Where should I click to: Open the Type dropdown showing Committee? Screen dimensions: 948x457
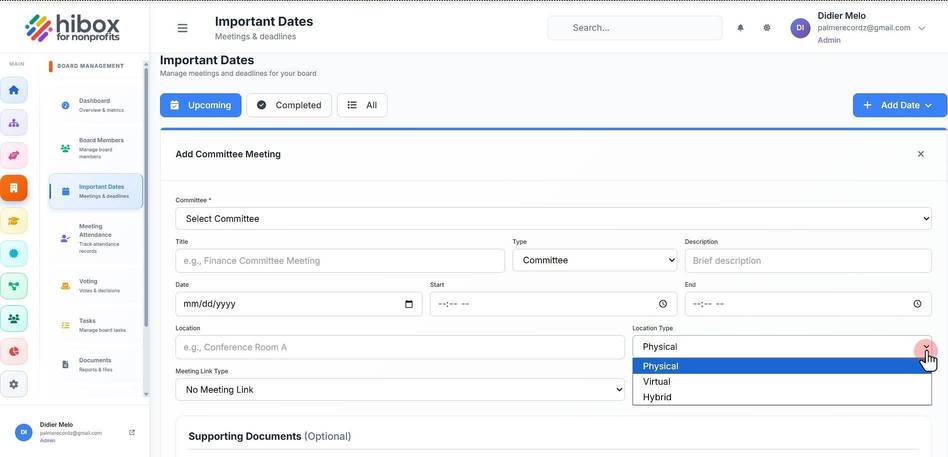click(595, 261)
